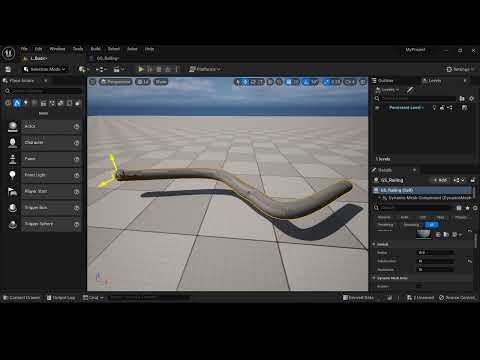The width and height of the screenshot is (480, 360).
Task: Switch to the Levels tab
Action: pyautogui.click(x=432, y=81)
